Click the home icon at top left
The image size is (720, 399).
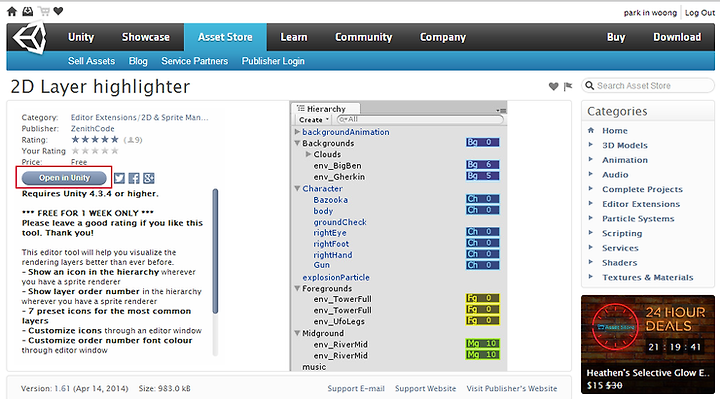click(12, 11)
